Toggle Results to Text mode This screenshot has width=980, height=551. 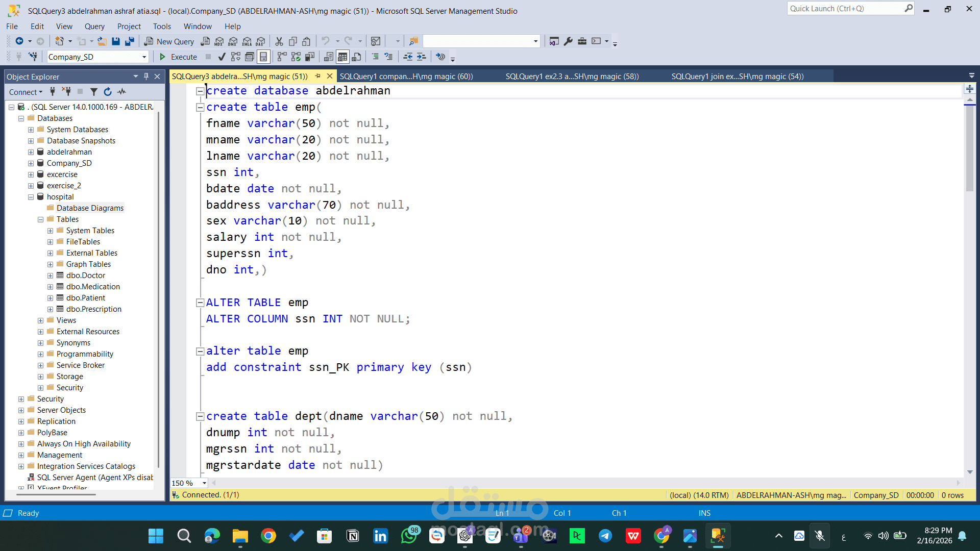(329, 57)
